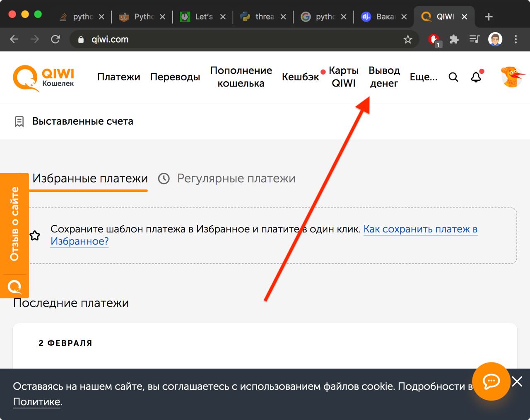Screen dimensions: 530x420
Task: Open the Chrome three-dot menu
Action: (x=516, y=39)
